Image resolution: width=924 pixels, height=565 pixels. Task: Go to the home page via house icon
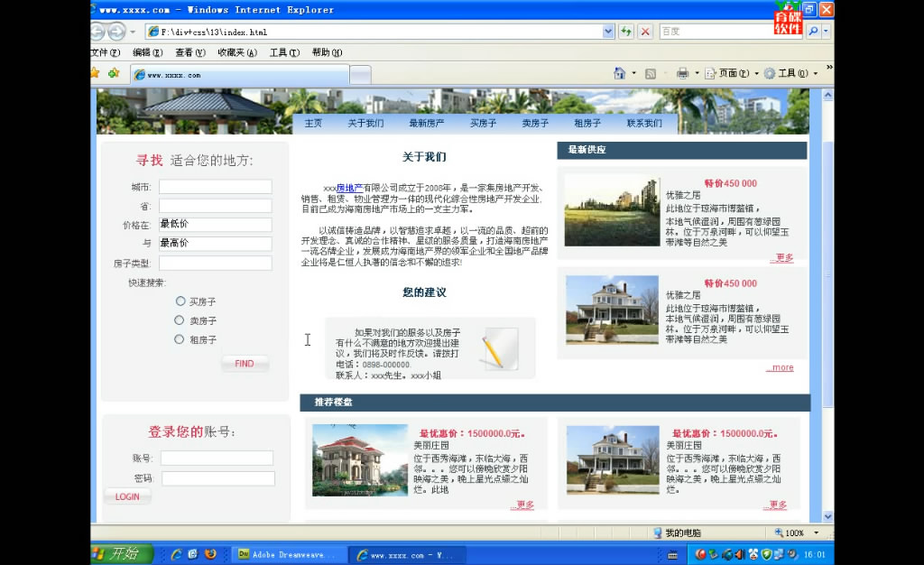pyautogui.click(x=619, y=73)
